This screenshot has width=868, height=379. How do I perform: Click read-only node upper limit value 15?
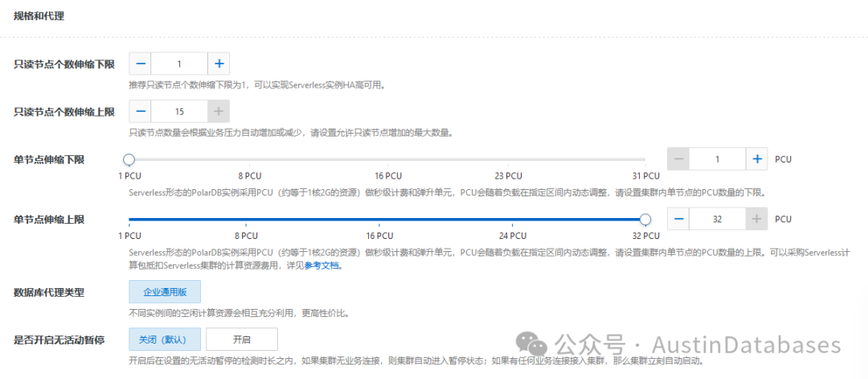179,111
